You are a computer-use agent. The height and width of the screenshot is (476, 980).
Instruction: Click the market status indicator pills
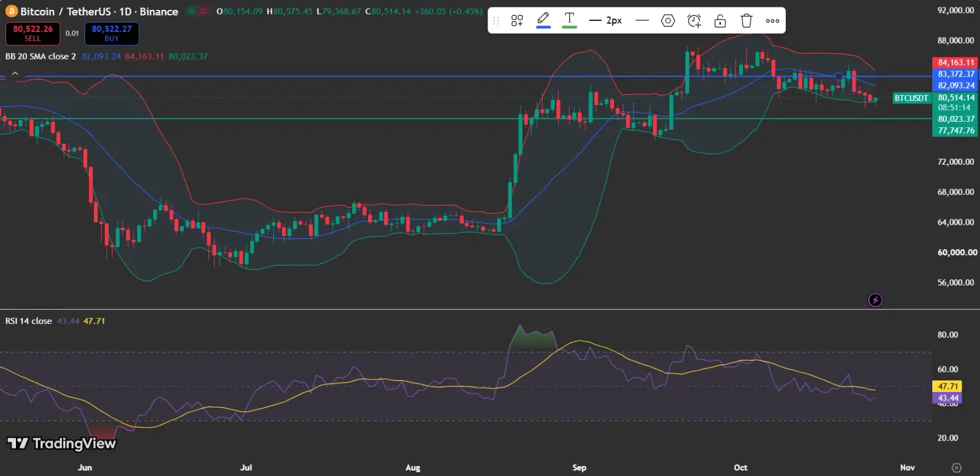click(197, 11)
